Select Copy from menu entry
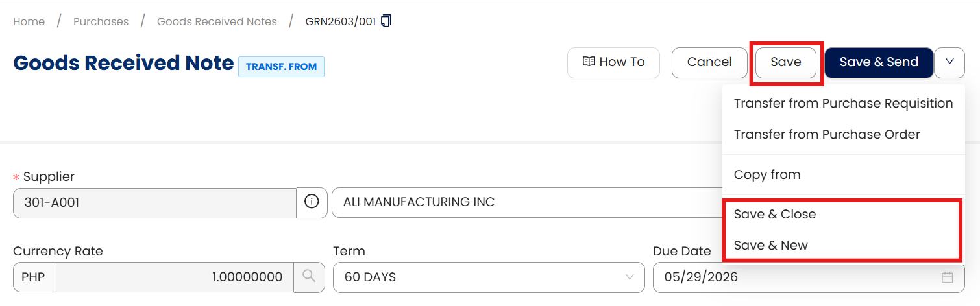The height and width of the screenshot is (306, 980). pyautogui.click(x=766, y=175)
